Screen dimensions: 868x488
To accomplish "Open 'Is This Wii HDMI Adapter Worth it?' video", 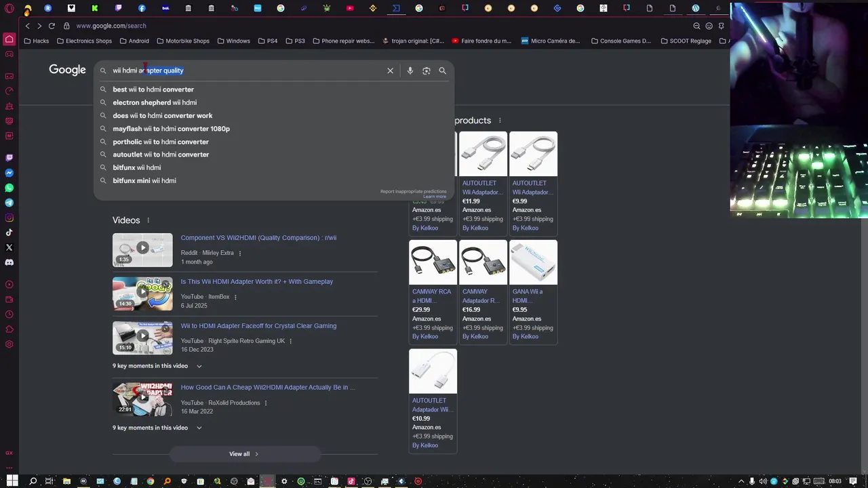I will point(256,282).
